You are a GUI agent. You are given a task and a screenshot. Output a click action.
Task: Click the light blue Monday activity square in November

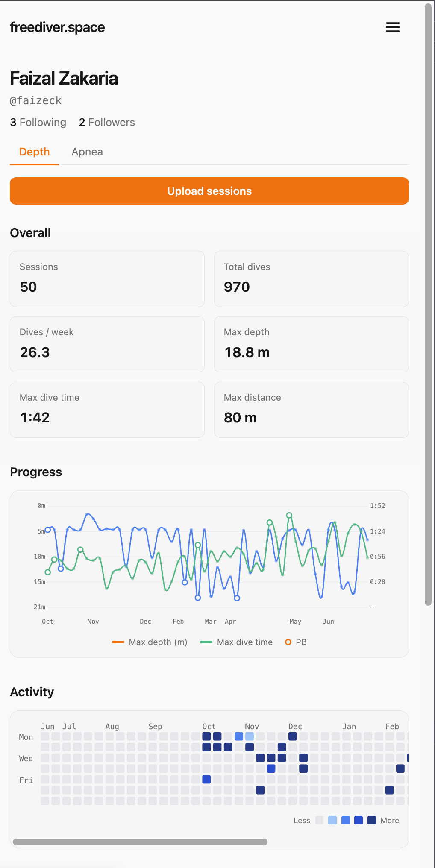(250, 736)
